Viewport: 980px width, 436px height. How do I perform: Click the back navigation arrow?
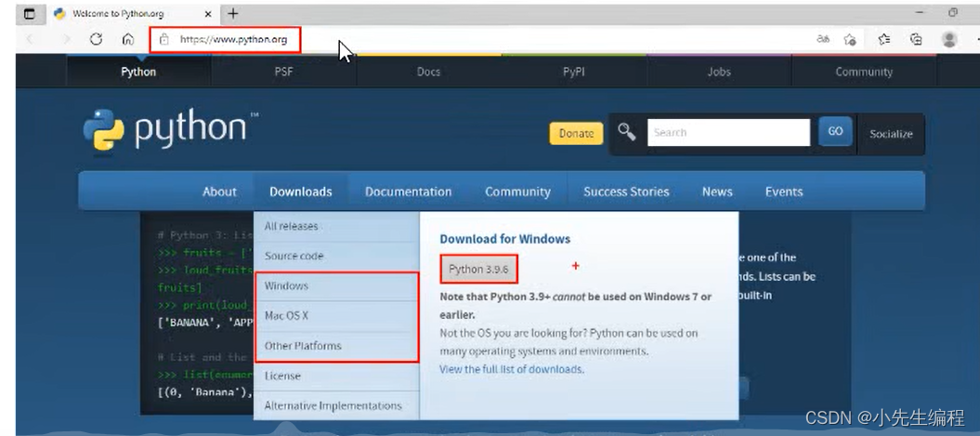point(30,39)
